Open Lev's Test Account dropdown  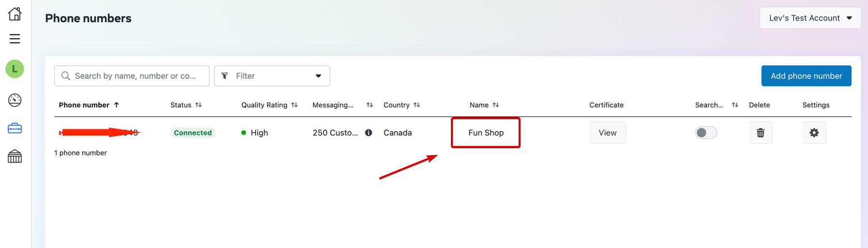coord(810,18)
